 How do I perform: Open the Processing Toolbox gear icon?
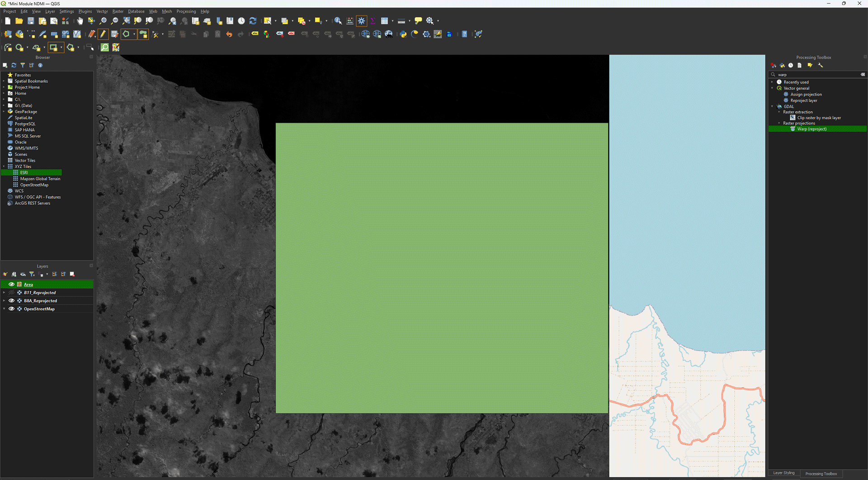tap(362, 21)
